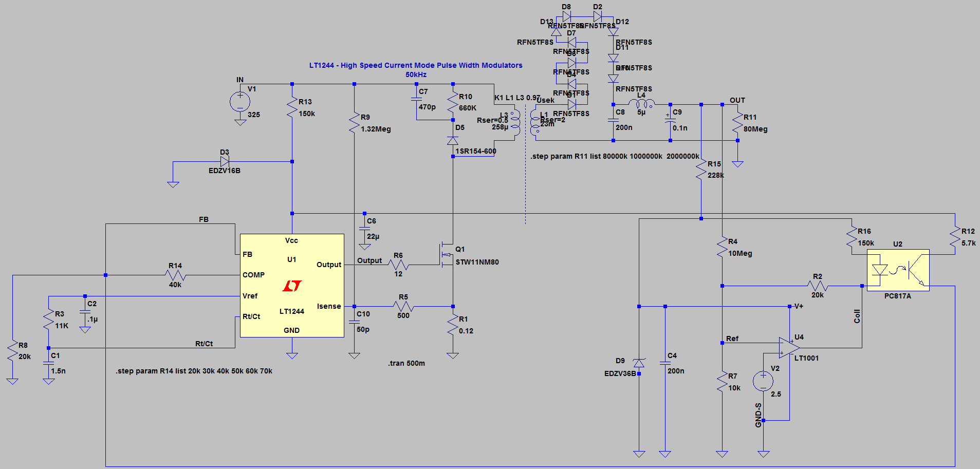The width and height of the screenshot is (980, 469).
Task: Select resistor R8 20k symbol
Action: click(12, 351)
